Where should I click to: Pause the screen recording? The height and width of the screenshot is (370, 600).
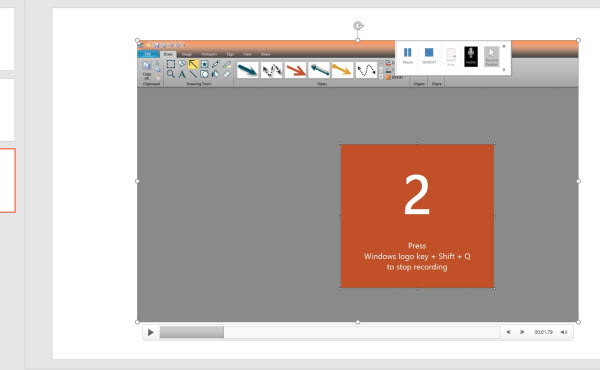tap(408, 55)
